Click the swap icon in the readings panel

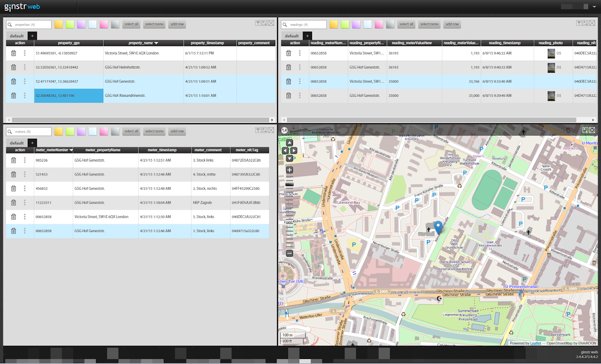585,23
